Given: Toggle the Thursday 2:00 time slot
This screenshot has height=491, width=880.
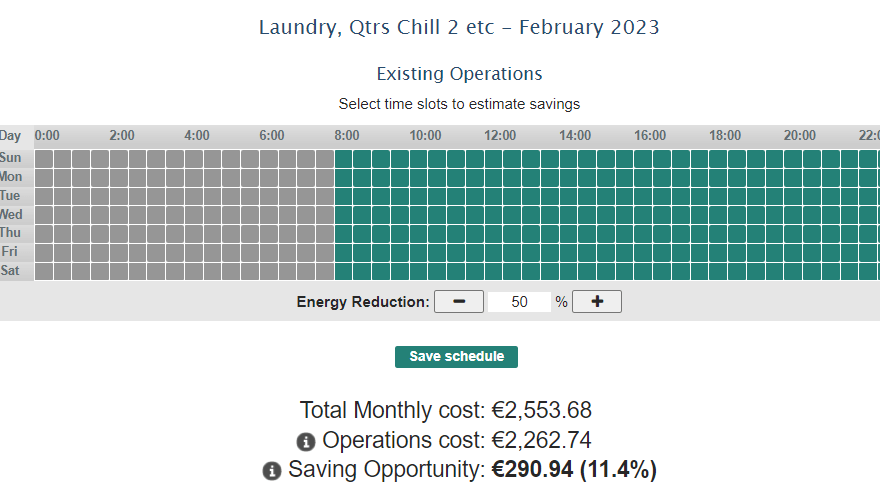Looking at the screenshot, I should [119, 233].
